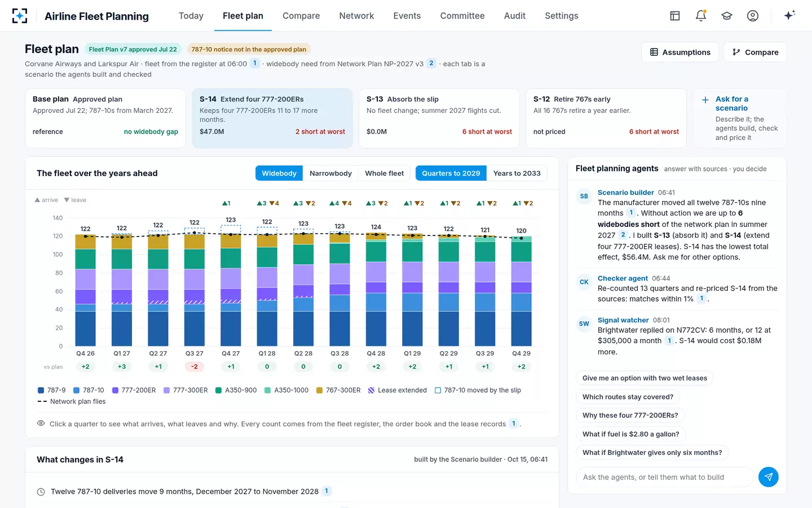
Task: Click the Signal watcher agent name link
Action: 623,320
